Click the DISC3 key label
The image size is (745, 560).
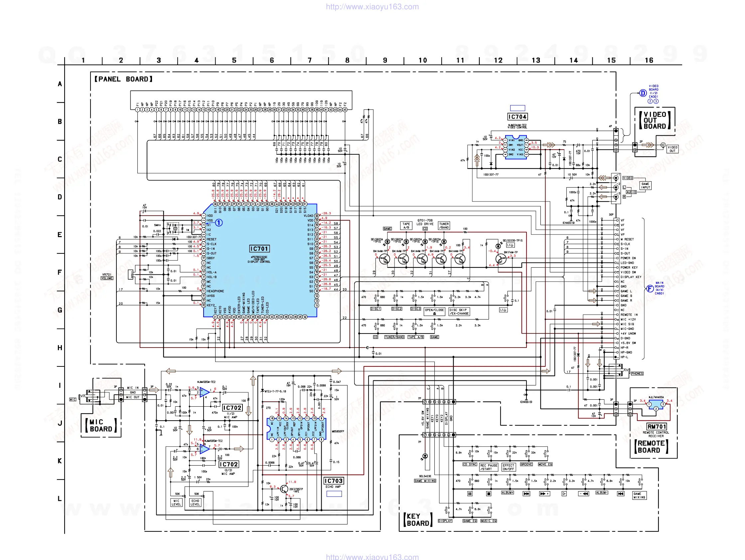416,309
